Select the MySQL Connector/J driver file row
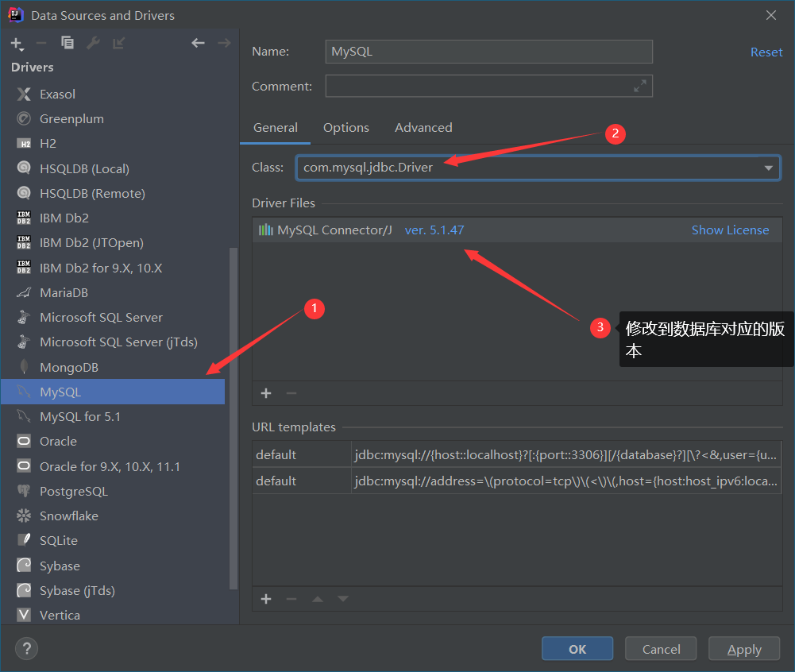Screen dimensions: 795x672 (517, 230)
